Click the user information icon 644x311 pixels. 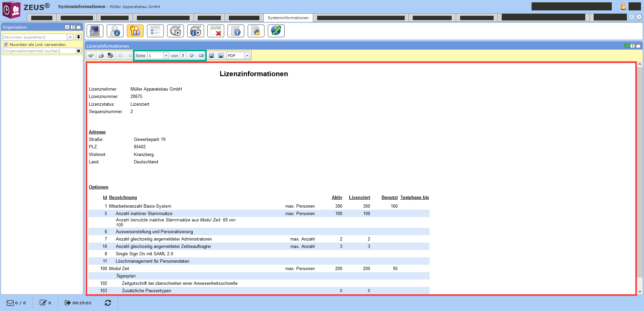pos(115,31)
